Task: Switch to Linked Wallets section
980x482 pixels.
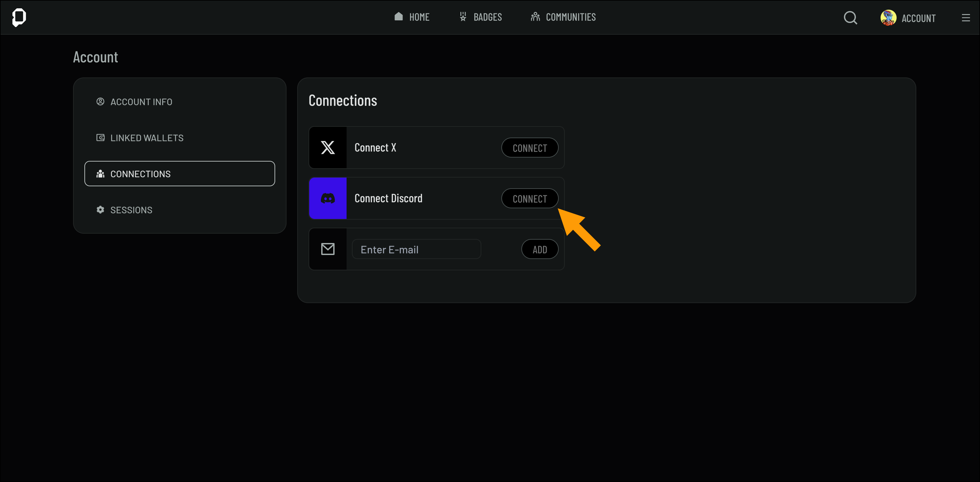Action: pos(146,138)
